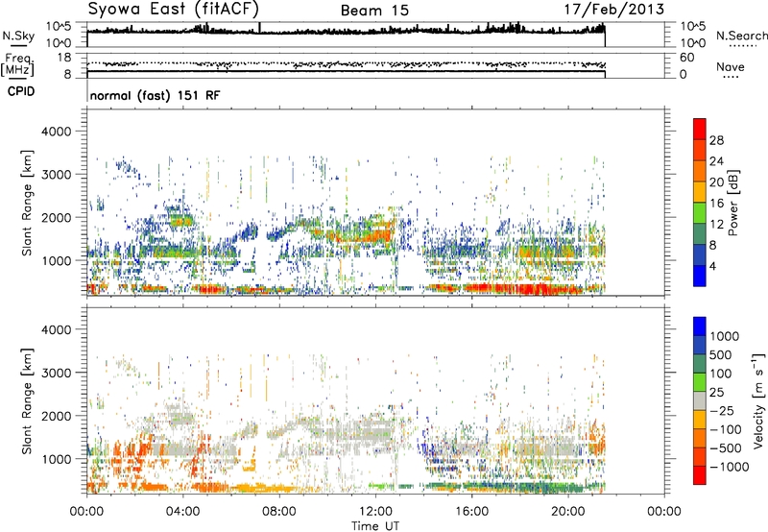Click the "500" label on Velocity colorbar

721,354
